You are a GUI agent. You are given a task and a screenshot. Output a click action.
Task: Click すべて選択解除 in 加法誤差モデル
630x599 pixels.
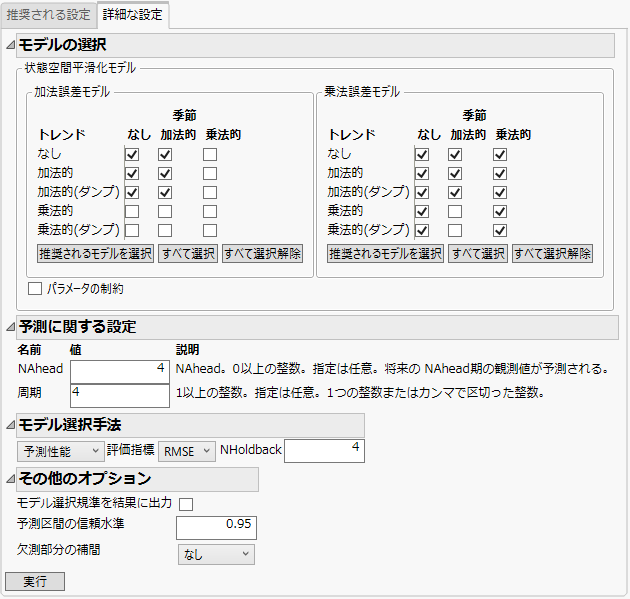tap(262, 254)
